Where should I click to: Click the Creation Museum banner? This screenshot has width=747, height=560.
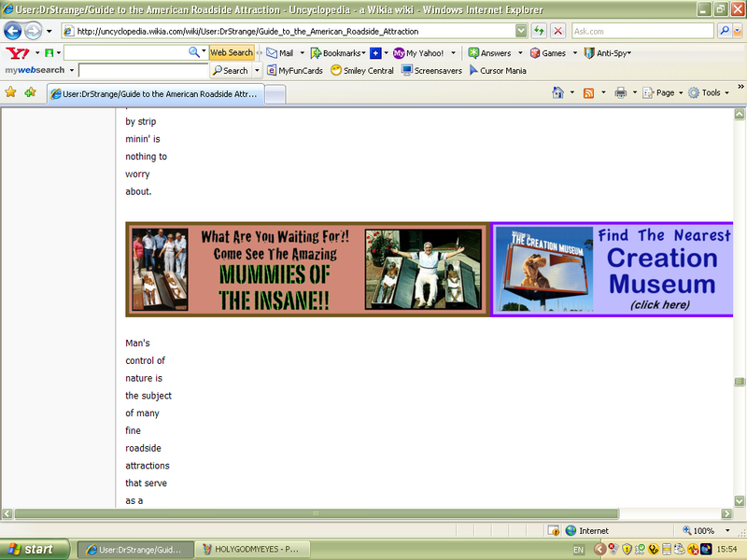[612, 270]
